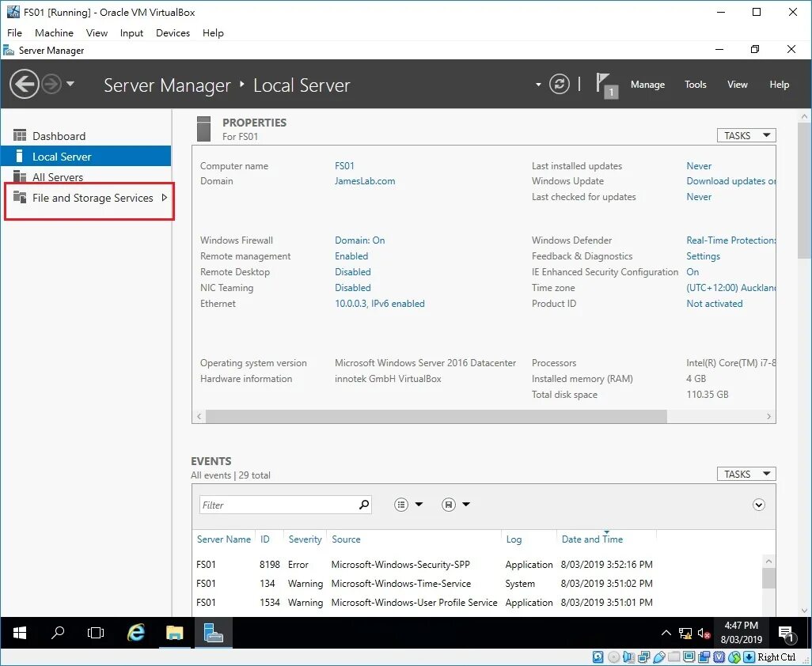Open the notifications flag icon

point(606,85)
